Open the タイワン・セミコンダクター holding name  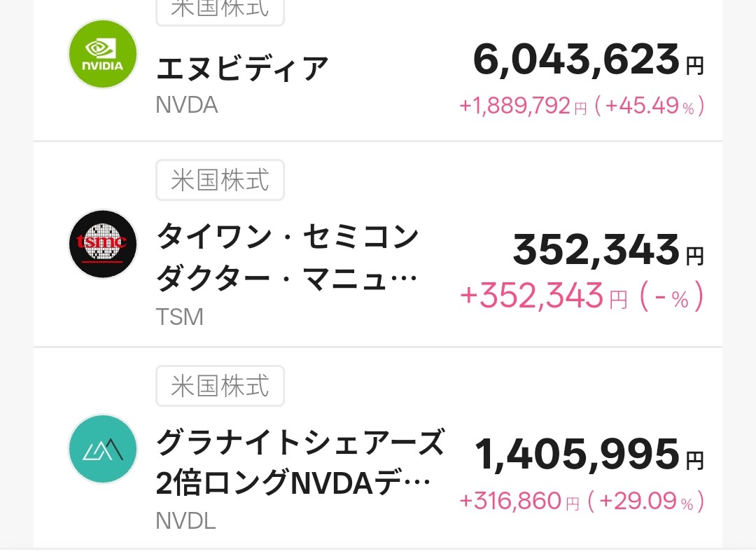click(x=287, y=260)
